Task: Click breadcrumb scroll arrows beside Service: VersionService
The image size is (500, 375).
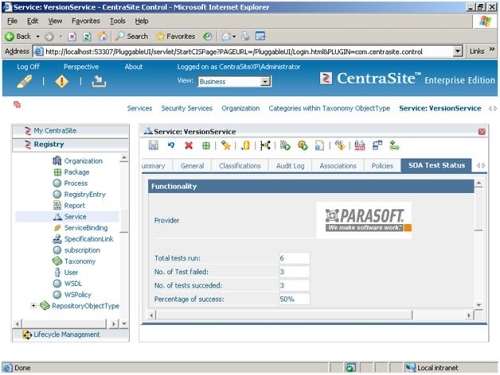Action: coord(492,108)
